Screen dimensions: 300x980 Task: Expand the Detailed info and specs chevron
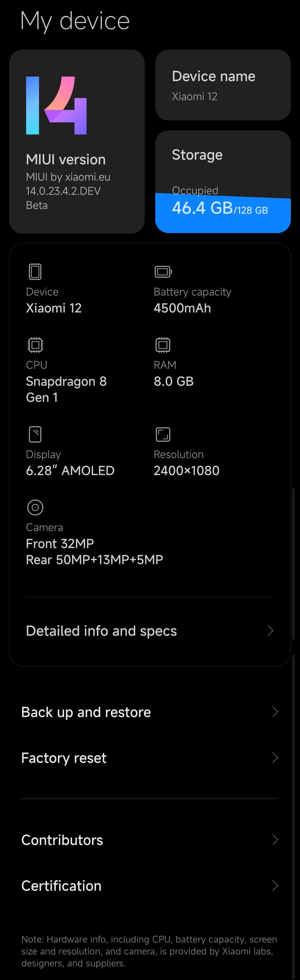point(270,630)
